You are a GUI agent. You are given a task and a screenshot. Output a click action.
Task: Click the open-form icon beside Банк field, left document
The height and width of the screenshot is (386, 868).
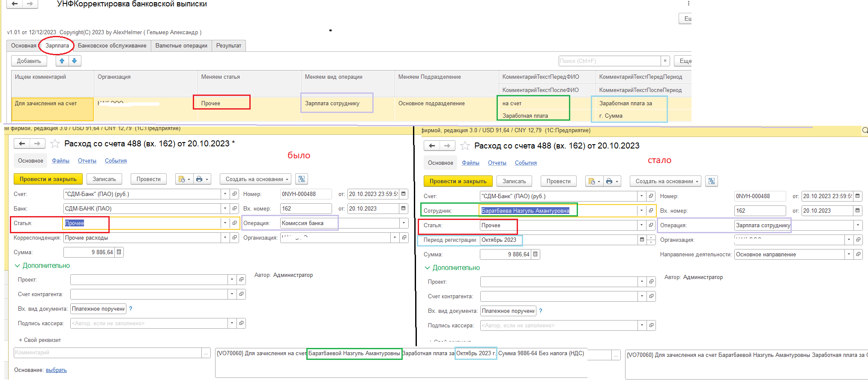(x=235, y=208)
